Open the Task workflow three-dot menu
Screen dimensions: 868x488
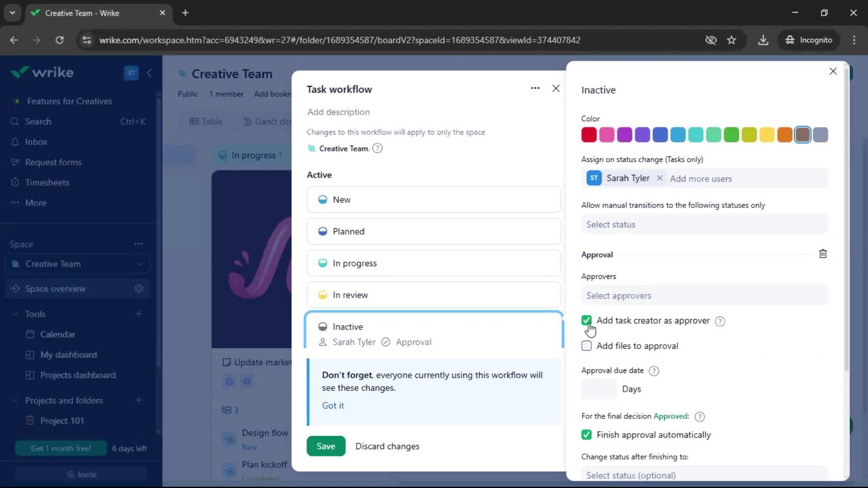pos(535,88)
